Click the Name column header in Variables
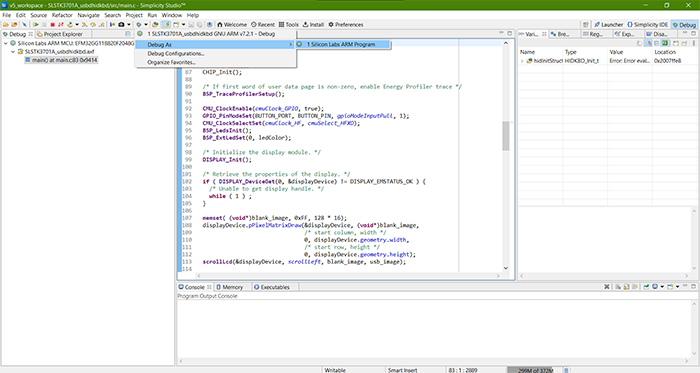This screenshot has height=373, width=700. [x=541, y=52]
